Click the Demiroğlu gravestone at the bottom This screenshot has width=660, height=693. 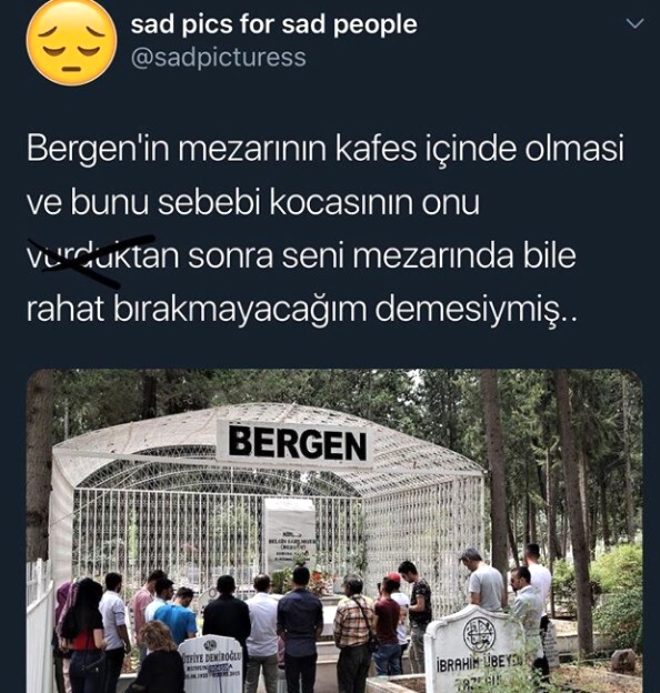point(211,664)
